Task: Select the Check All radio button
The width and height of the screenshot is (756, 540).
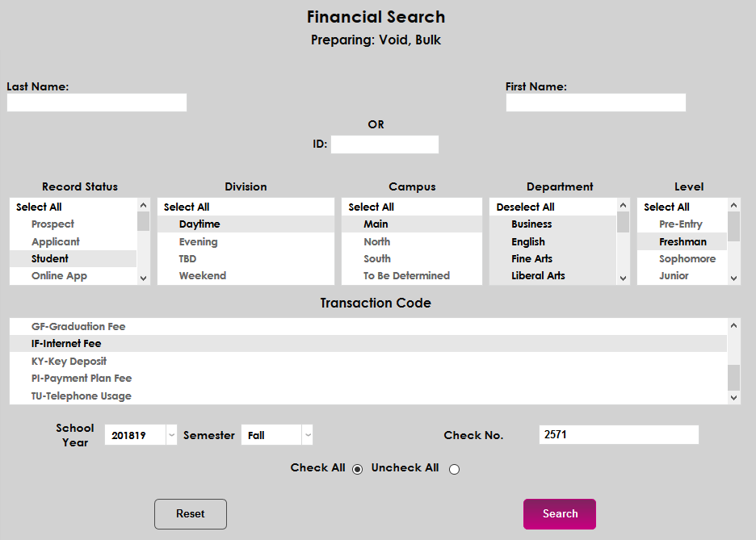Action: tap(357, 469)
